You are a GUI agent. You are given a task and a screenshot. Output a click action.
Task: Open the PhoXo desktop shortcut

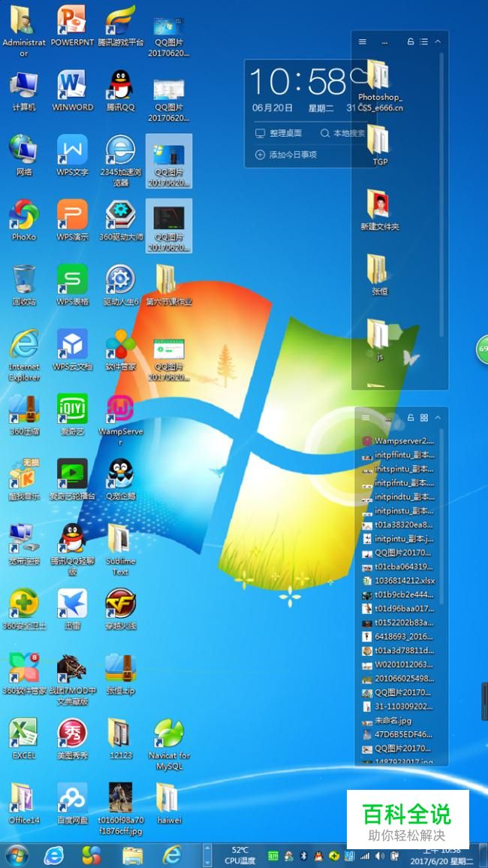pos(24,220)
